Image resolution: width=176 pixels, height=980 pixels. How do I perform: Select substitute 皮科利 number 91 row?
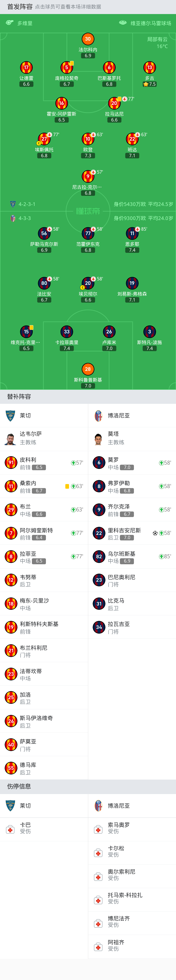point(44,463)
